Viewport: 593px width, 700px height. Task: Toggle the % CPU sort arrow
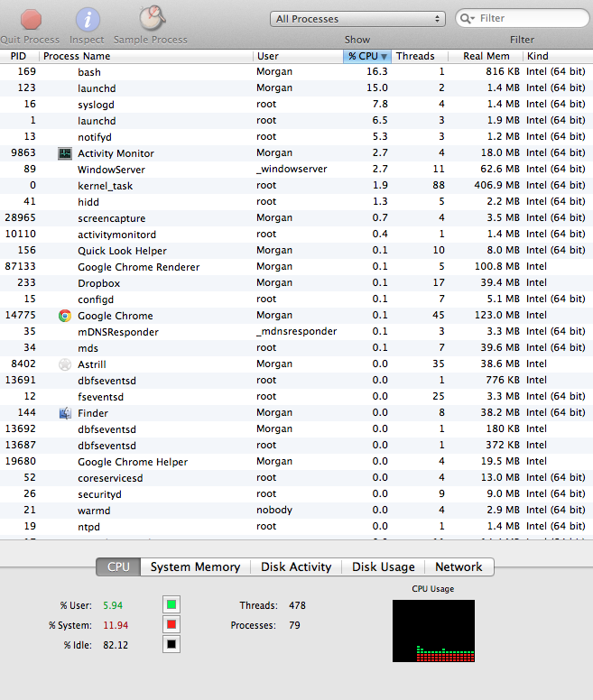click(384, 57)
